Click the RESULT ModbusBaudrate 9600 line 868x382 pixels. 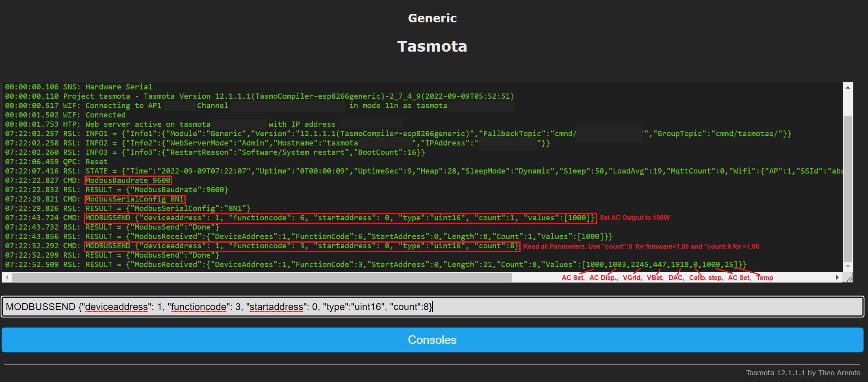(x=117, y=190)
